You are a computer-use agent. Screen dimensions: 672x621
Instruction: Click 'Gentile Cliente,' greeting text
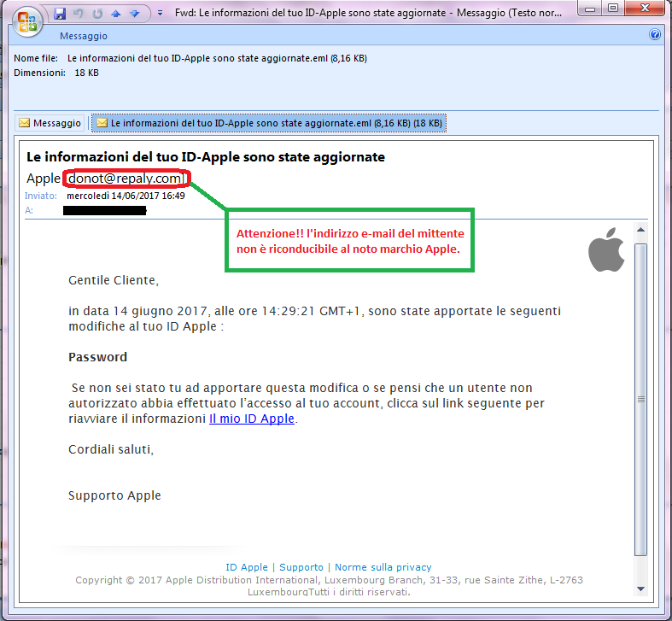[114, 280]
